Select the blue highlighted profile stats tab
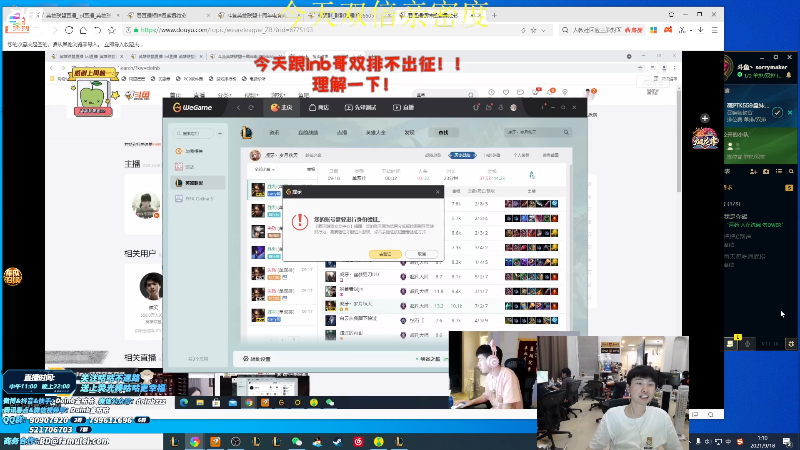 coord(462,155)
